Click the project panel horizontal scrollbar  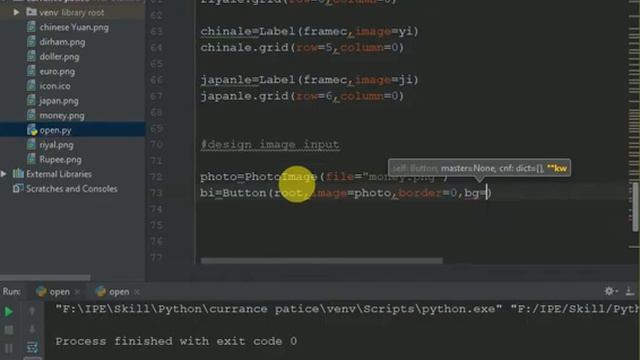(x=45, y=278)
